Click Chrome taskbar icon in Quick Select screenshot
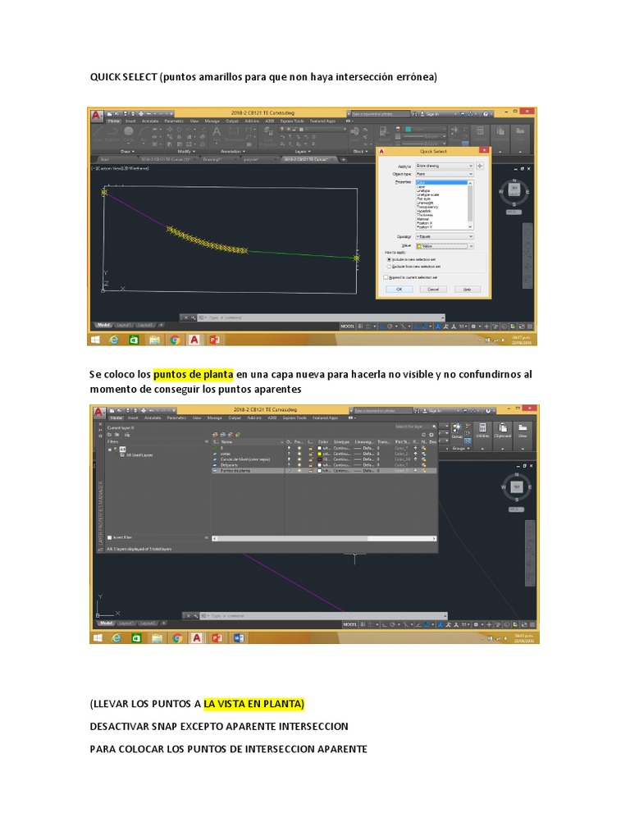This screenshot has width=630, height=840. [x=175, y=340]
